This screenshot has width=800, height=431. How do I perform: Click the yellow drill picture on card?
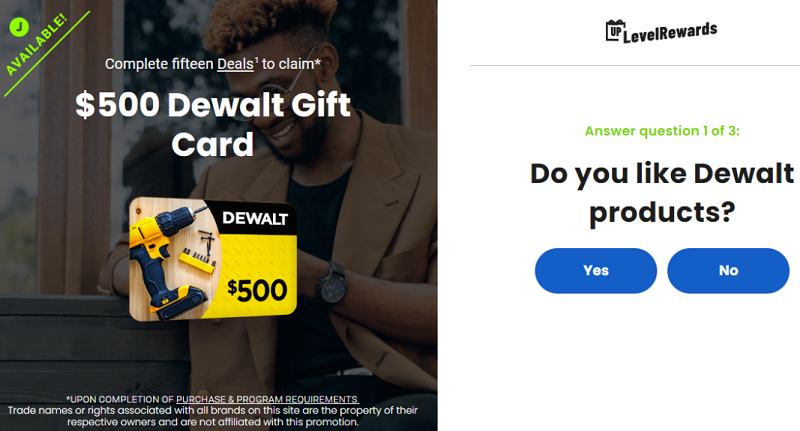[162, 260]
